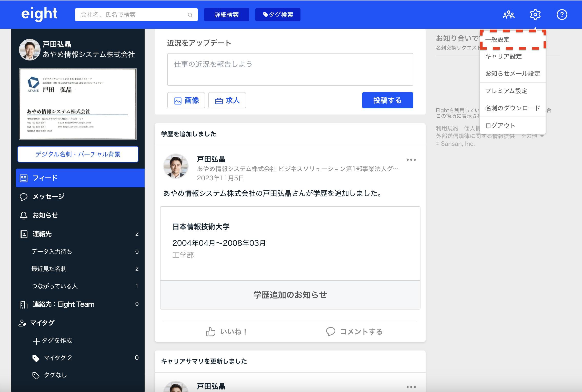The width and height of the screenshot is (582, 392).
Task: Click the contacts address book icon
Action: [24, 234]
